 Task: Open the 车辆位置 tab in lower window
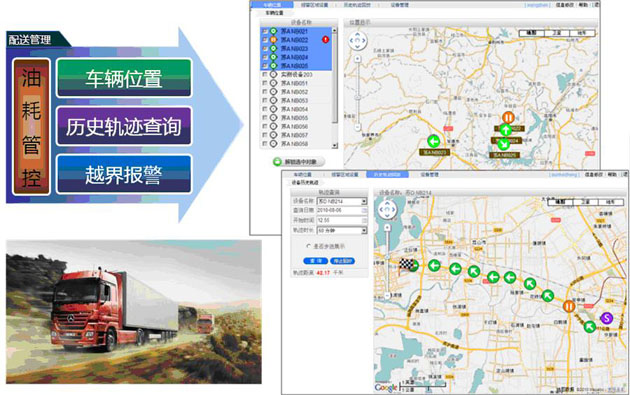(302, 175)
